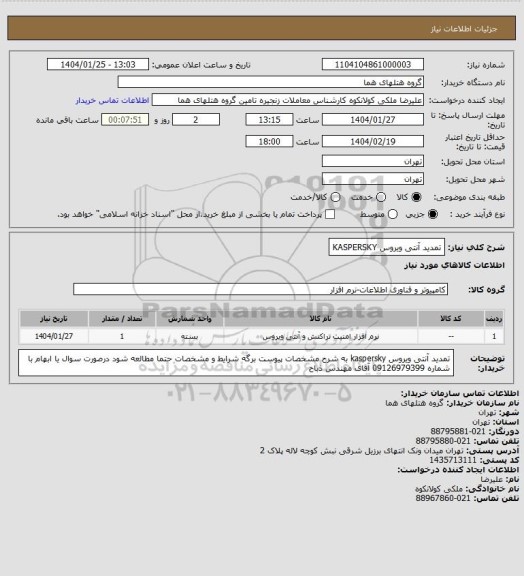Click the 'کد کالا' column header
The image size is (524, 576).
451,318
